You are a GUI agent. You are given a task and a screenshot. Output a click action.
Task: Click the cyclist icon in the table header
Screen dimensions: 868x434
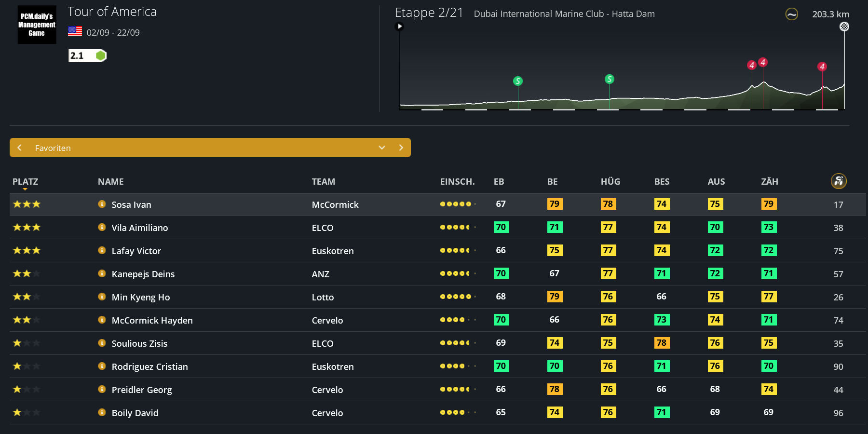839,181
